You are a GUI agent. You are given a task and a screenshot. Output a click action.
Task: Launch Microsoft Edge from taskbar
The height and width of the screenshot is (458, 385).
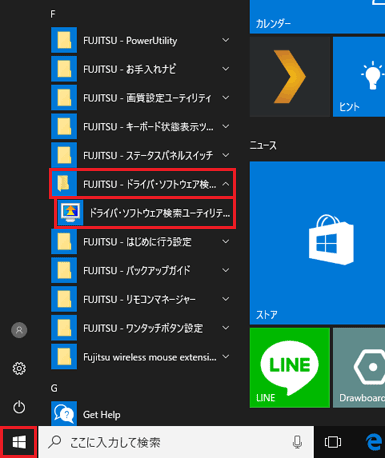(x=373, y=442)
